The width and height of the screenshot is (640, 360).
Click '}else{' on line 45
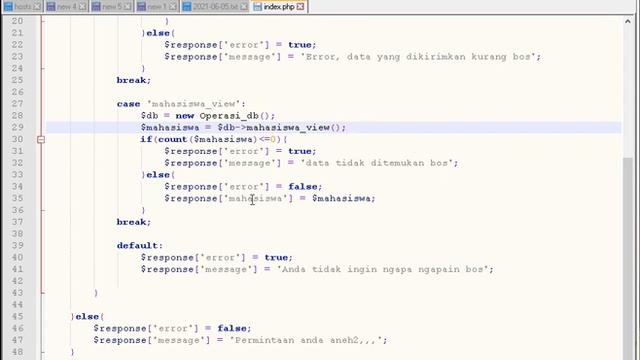tap(87, 317)
